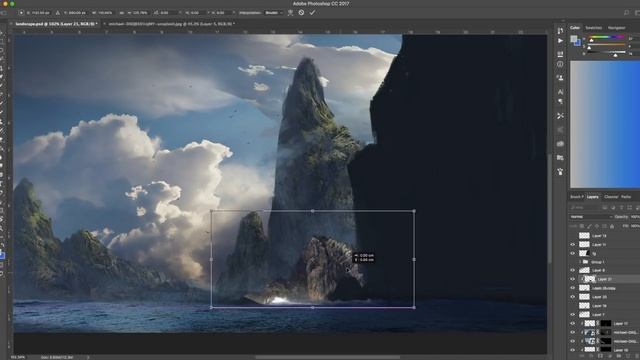Open the search icon in top right
Screen dimensions: 640x360
(x=627, y=13)
